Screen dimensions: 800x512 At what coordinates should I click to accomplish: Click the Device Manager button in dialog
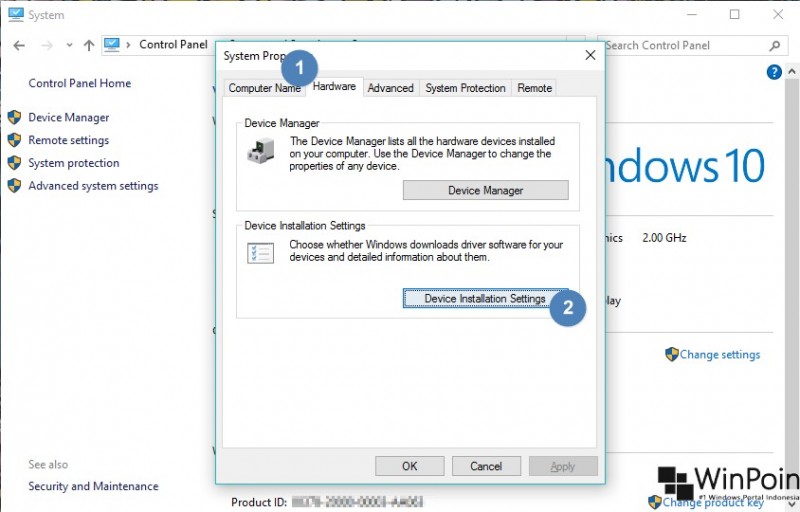(x=486, y=190)
